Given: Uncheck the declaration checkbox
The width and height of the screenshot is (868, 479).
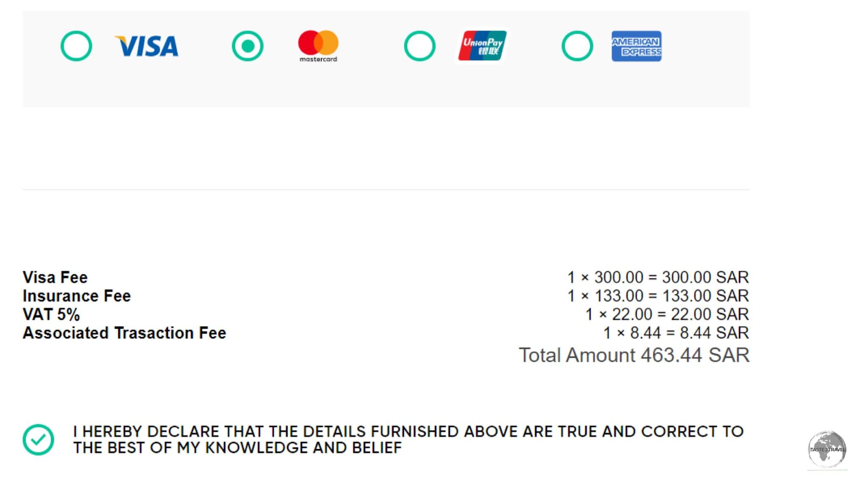Looking at the screenshot, I should pyautogui.click(x=38, y=440).
